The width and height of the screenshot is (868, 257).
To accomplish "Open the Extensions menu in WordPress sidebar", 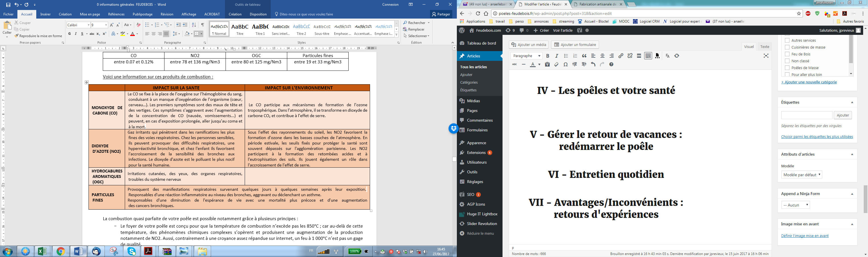I will point(476,152).
